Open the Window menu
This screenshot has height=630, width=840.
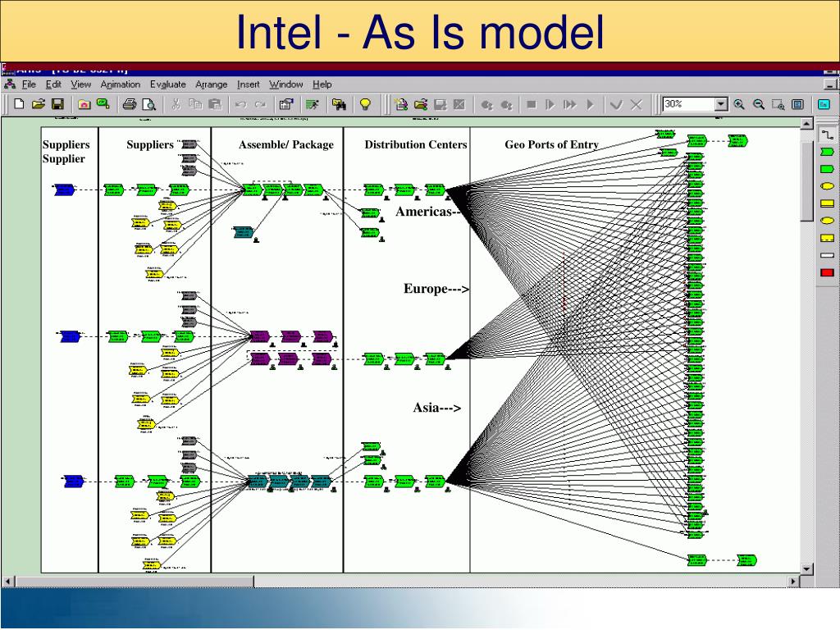[286, 84]
